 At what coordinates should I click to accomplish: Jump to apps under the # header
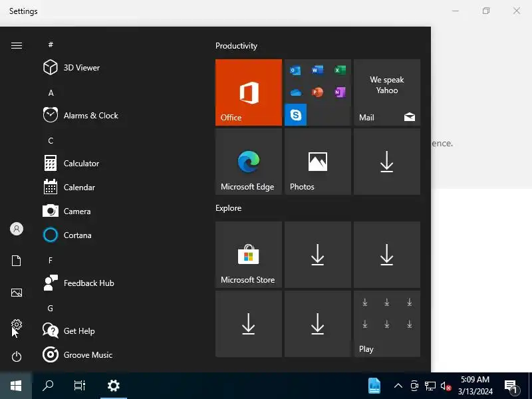click(x=51, y=45)
